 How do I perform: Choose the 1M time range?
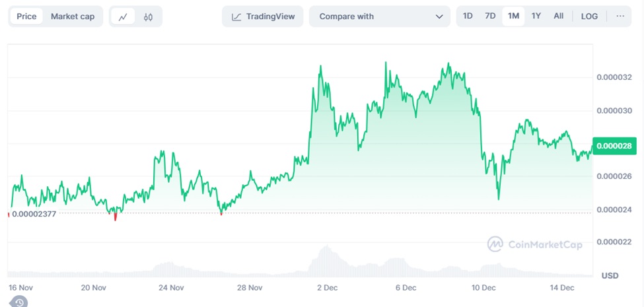(x=513, y=16)
